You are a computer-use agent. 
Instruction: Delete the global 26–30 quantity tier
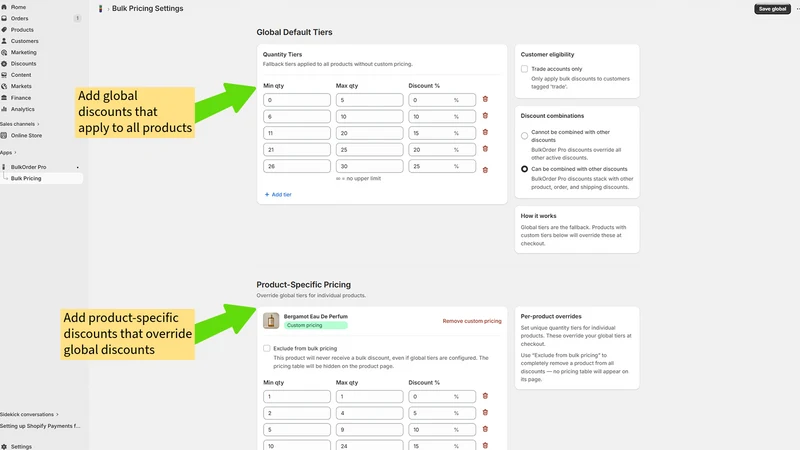(485, 170)
